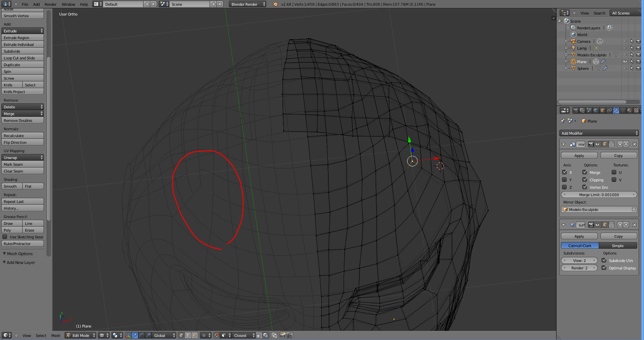This screenshot has height=340, width=644.
Task: Switch to the World properties globe icon
Action: (596, 110)
